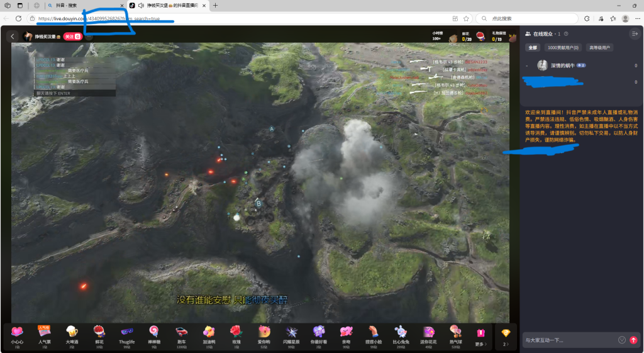Open tab actions menu icon
Viewport: 644px width, 353px height.
point(20,5)
